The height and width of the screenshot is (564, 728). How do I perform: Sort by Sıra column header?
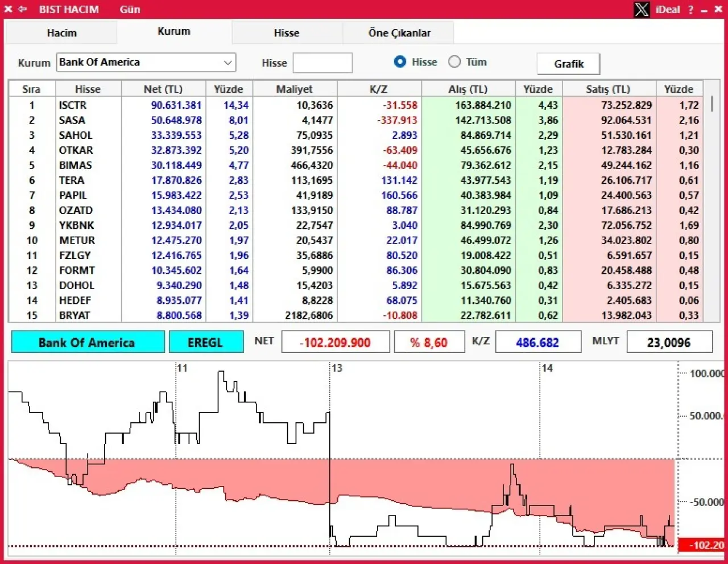coord(32,89)
